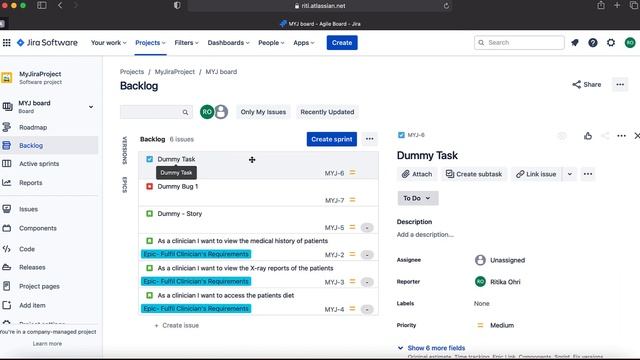Toggle the Recently Updated filter
This screenshot has width=640, height=360.
click(x=327, y=112)
